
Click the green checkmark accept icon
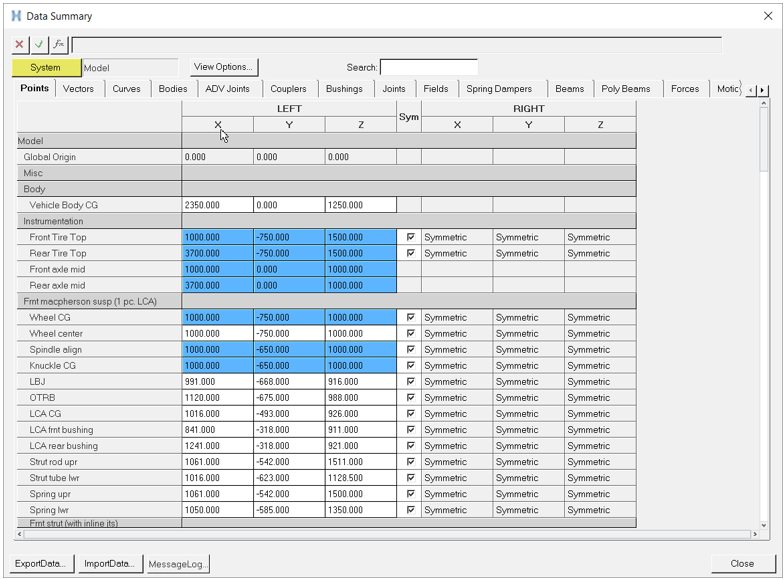pyautogui.click(x=39, y=44)
